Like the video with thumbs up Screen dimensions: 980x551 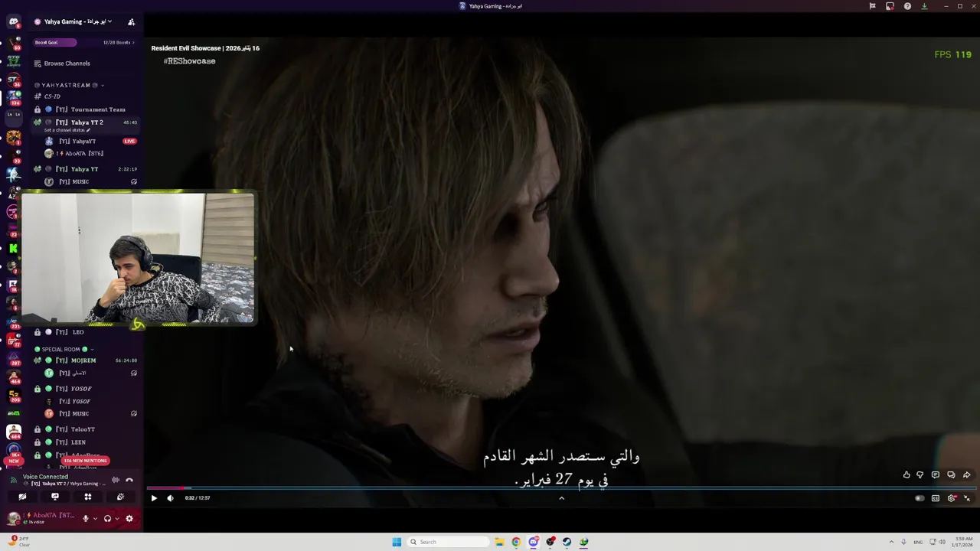[906, 475]
